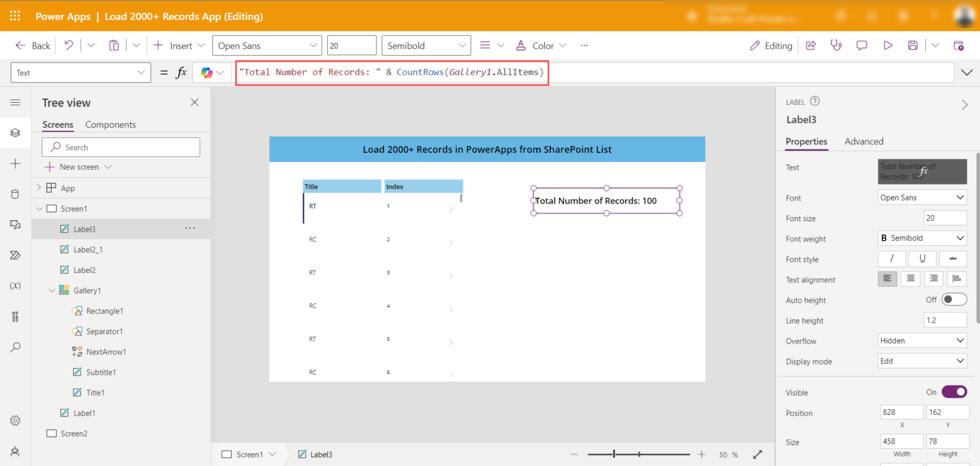Click the Tree view search box
This screenshot has height=466, width=980.
pyautogui.click(x=121, y=147)
